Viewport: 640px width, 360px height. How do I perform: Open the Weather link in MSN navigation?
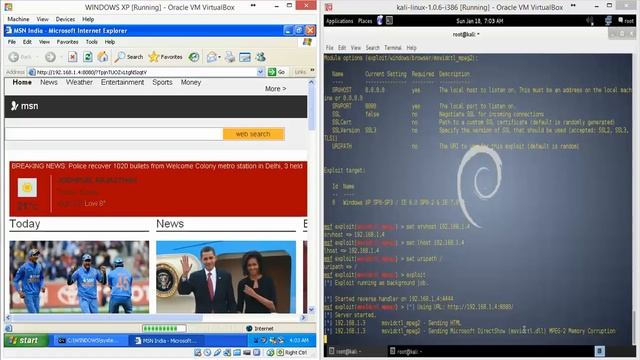[79, 82]
